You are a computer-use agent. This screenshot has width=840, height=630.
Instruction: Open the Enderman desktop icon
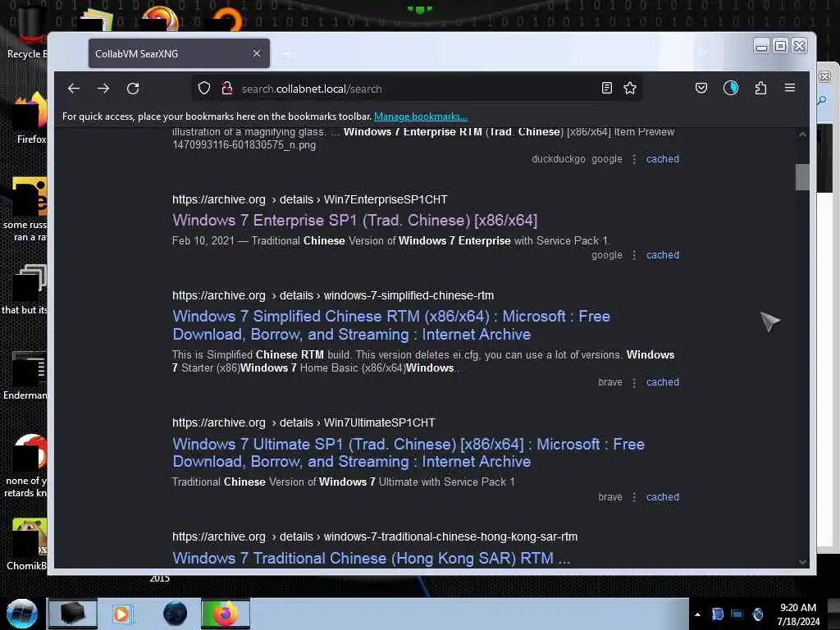tap(25, 375)
